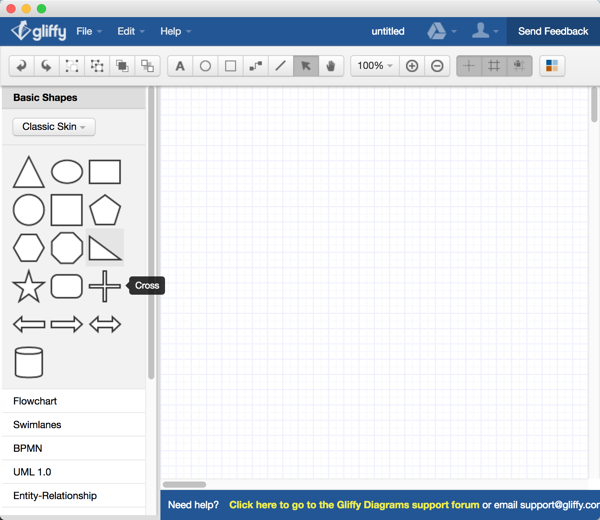Image resolution: width=600 pixels, height=520 pixels.
Task: Pick the Star shape
Action: [29, 286]
